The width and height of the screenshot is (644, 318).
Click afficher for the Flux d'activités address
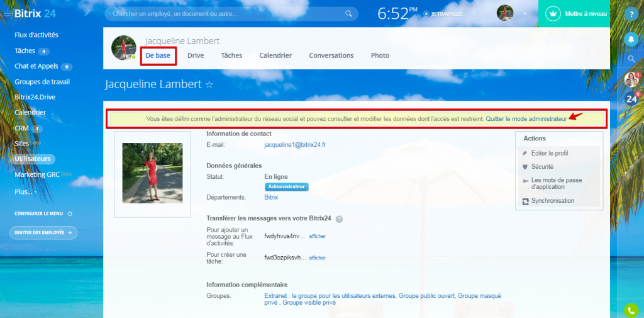click(318, 236)
